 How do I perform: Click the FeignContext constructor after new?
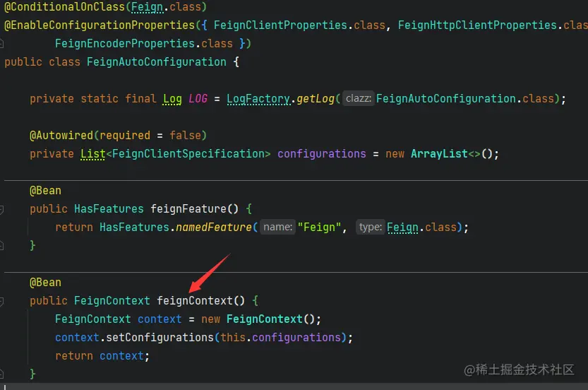pos(264,319)
